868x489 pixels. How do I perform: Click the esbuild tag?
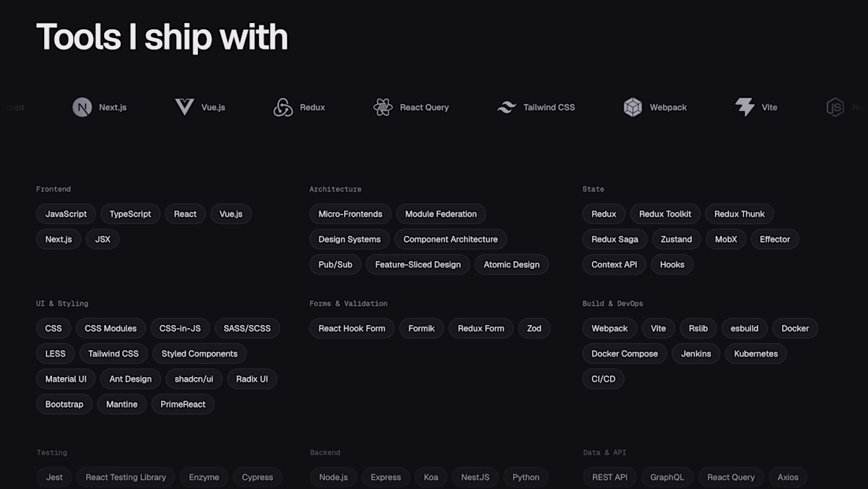coord(744,329)
